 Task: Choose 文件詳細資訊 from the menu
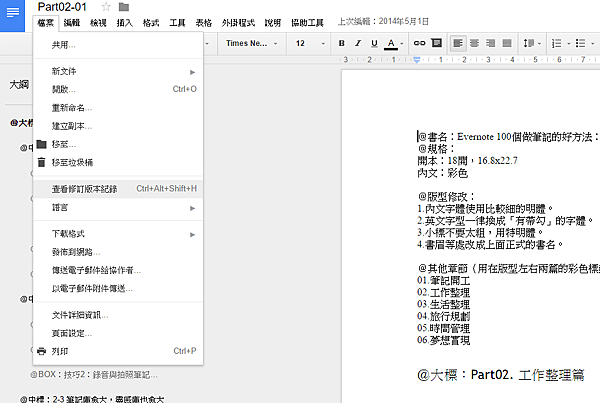tap(118, 315)
